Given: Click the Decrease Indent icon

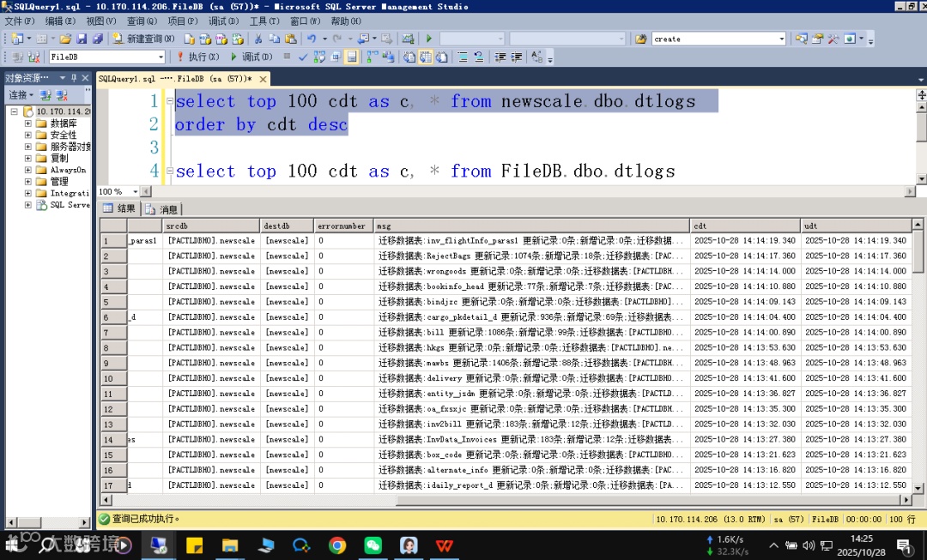Looking at the screenshot, I should (x=500, y=57).
